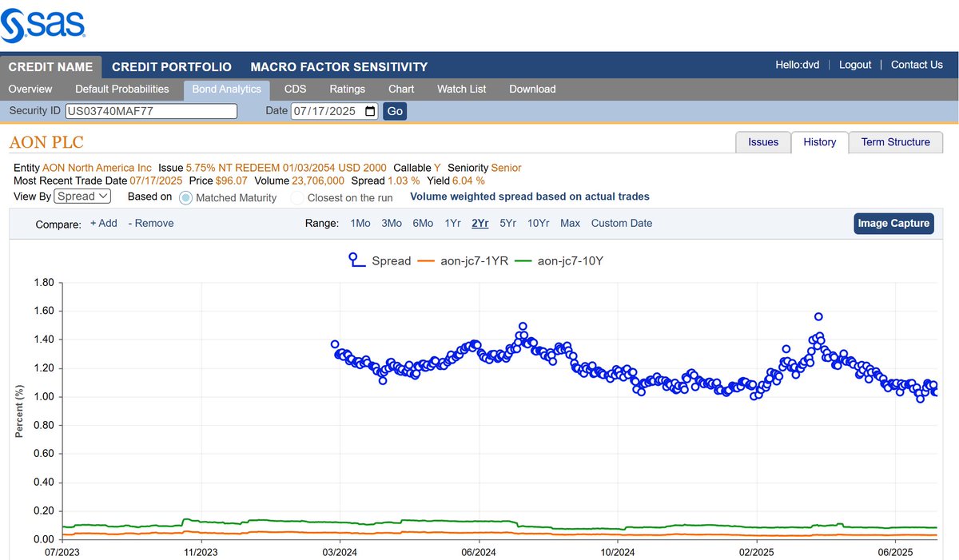
Task: Open the CREDIT NAME tab
Action: 51,66
